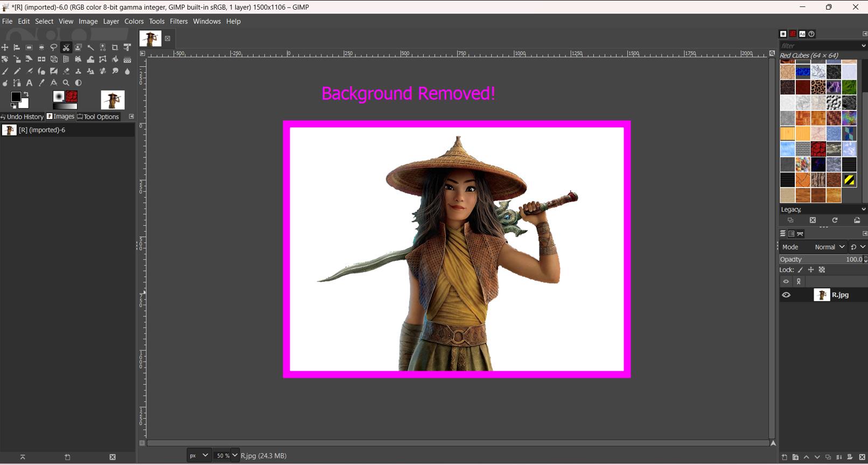Reset colors to default black and white
868x465 pixels.
click(13, 106)
